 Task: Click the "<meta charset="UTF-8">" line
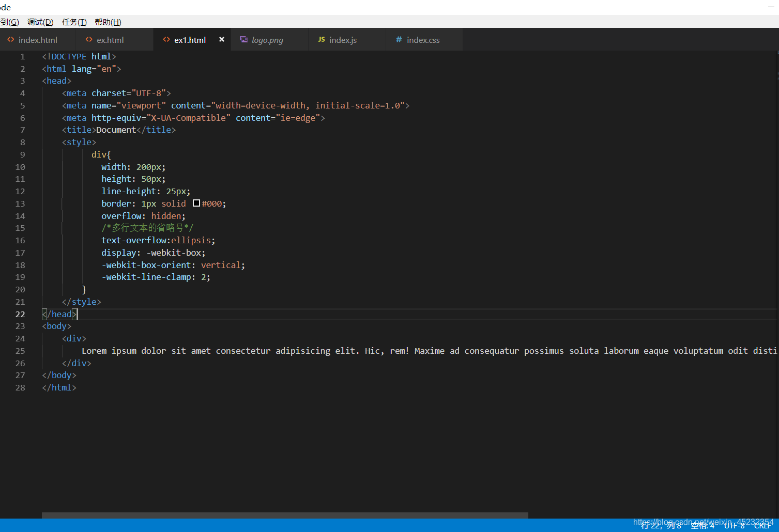[116, 93]
